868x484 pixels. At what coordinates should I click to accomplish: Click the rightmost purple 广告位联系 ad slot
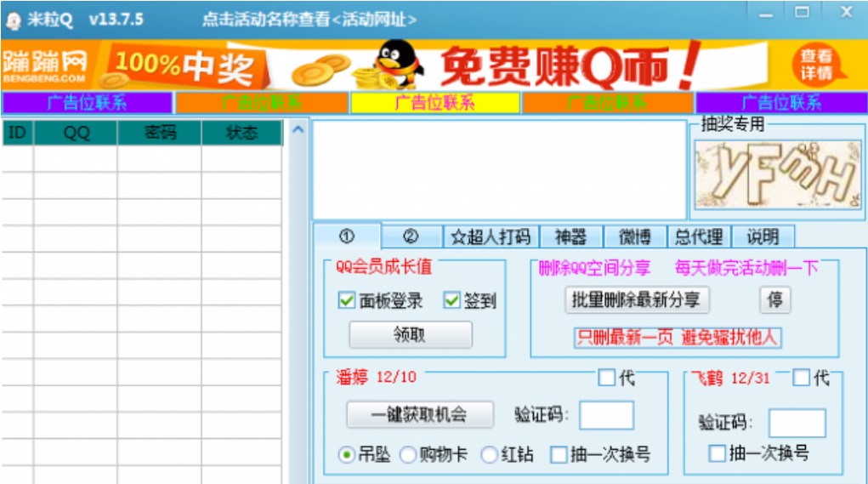click(x=781, y=103)
